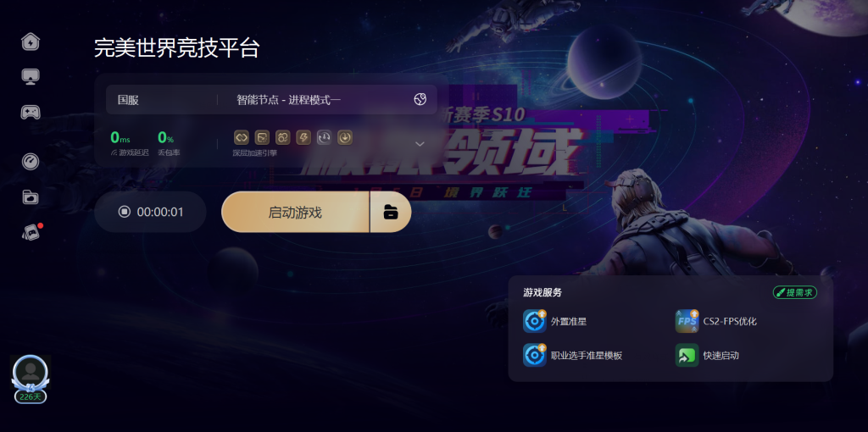Viewport: 868px width, 432px height.
Task: Click the globe node selection icon
Action: click(420, 100)
